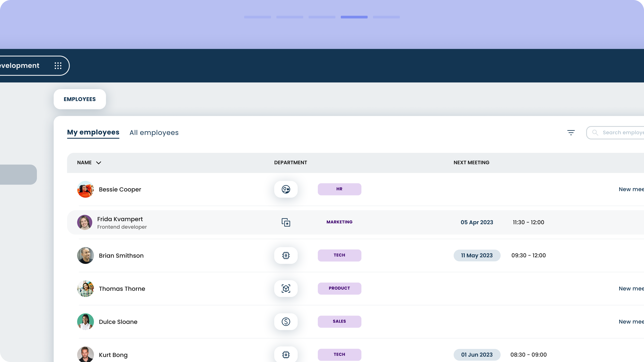Open Bessie Cooper's avatar photo

86,189
